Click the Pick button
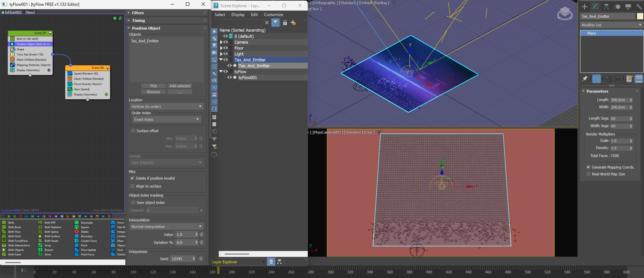 [154, 86]
